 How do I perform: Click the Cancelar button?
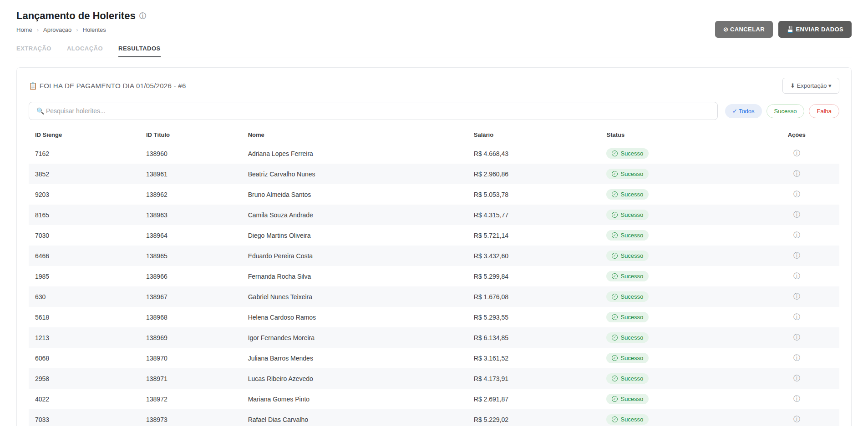click(x=744, y=29)
